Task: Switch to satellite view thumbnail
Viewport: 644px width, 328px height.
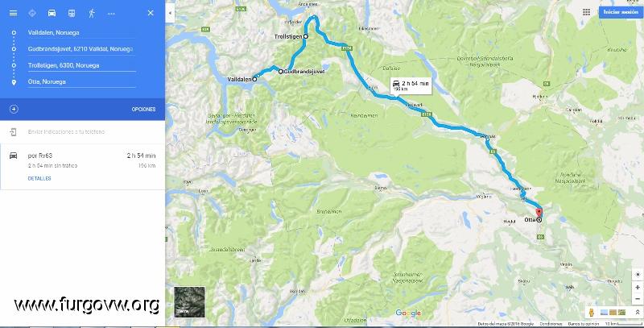Action: 189,302
